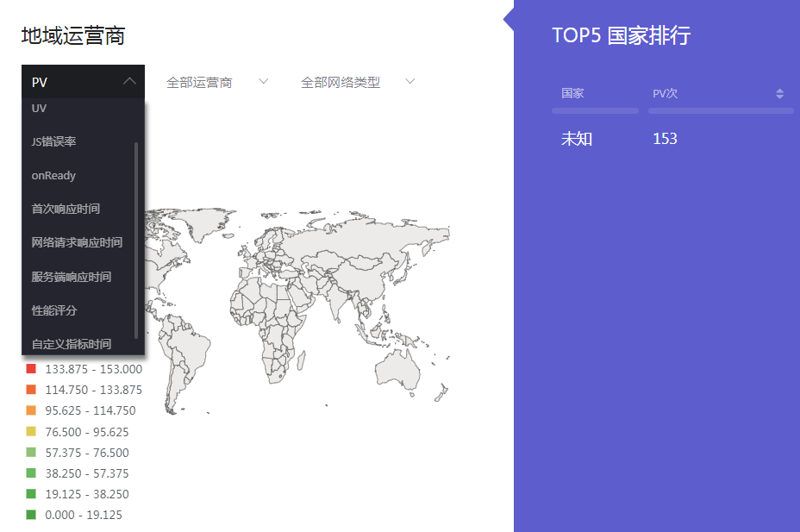Click the 153 PV value

(x=665, y=139)
